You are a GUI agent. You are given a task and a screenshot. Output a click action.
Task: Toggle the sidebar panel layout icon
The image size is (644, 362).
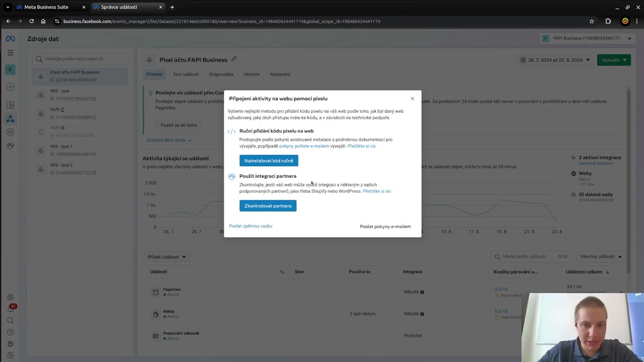coord(10,355)
